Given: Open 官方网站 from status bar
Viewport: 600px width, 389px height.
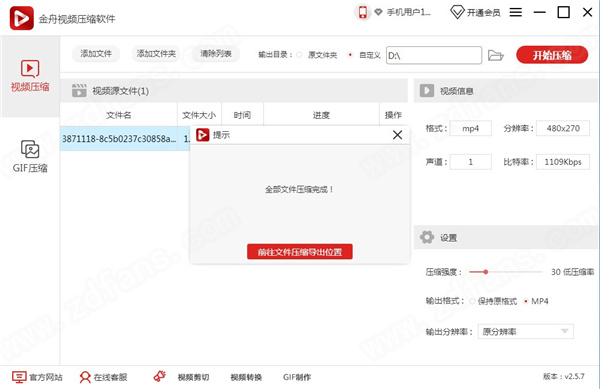Looking at the screenshot, I should (x=37, y=377).
